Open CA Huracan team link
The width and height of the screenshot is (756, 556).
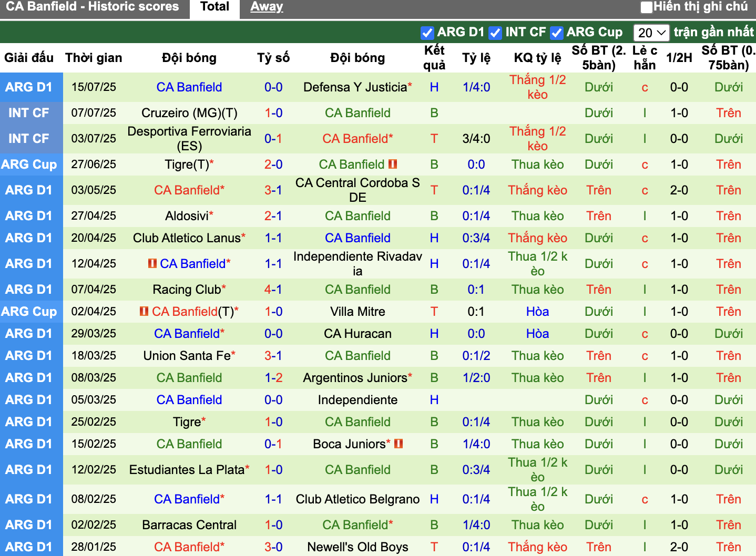tap(357, 334)
